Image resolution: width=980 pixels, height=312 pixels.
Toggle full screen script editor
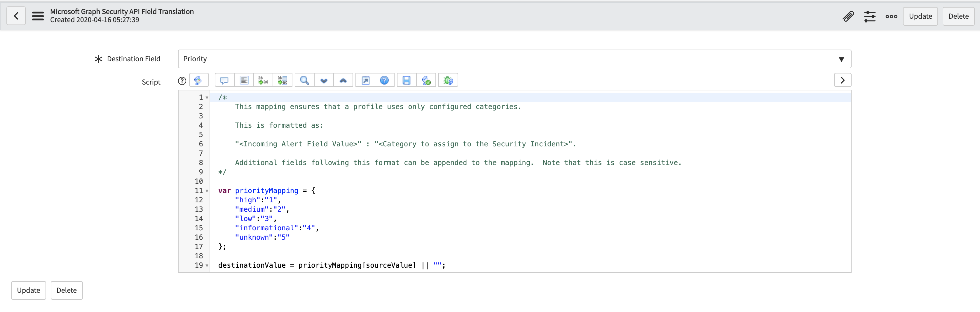(x=365, y=80)
